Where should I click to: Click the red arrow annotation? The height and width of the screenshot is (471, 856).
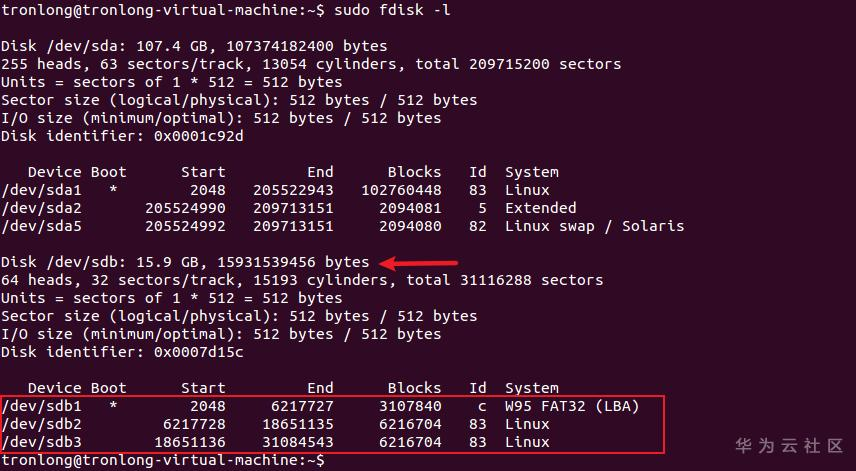(x=420, y=263)
